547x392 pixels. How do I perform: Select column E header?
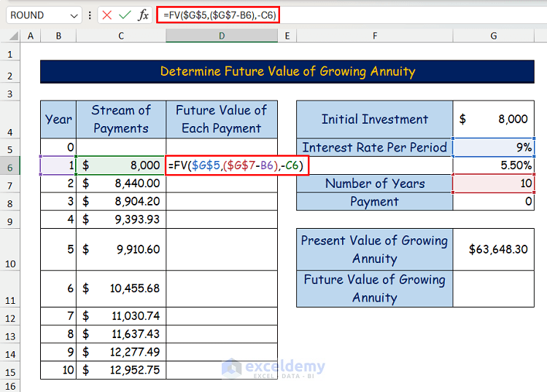[x=287, y=36]
